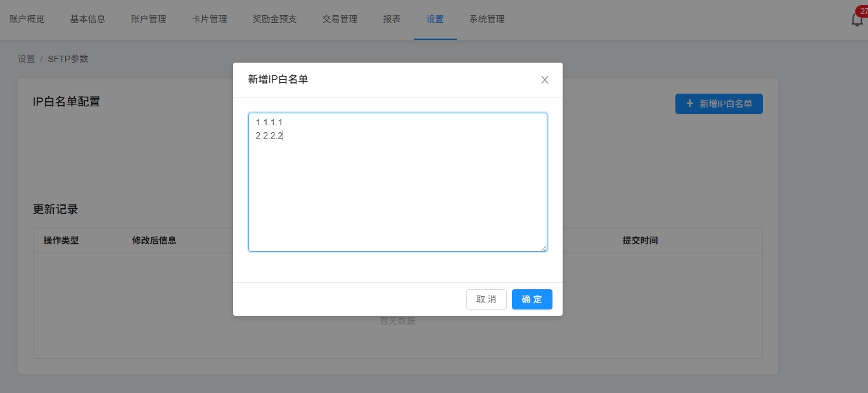Image resolution: width=868 pixels, height=393 pixels.
Task: Click the 提交时间 column header
Action: pyautogui.click(x=640, y=240)
